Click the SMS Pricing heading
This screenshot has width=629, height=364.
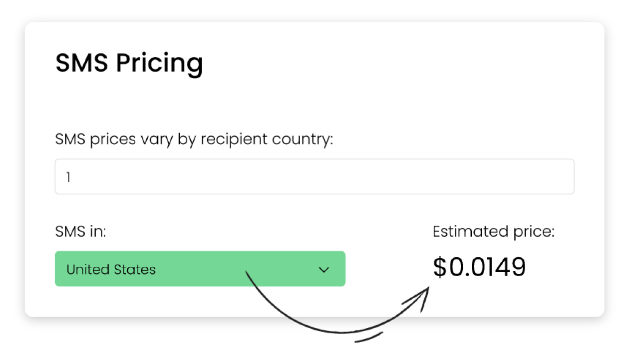[x=129, y=63]
